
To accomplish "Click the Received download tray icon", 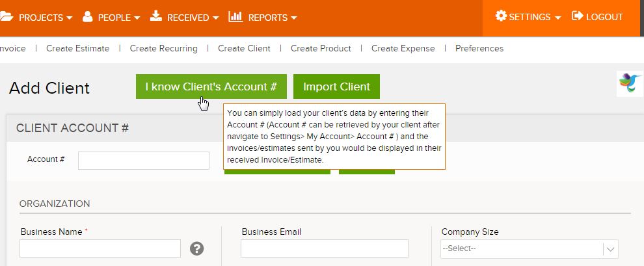I will pos(156,16).
